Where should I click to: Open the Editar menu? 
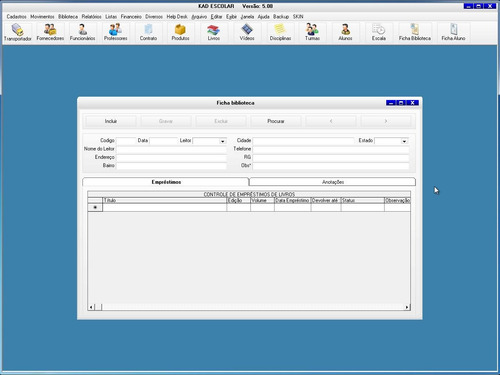216,16
